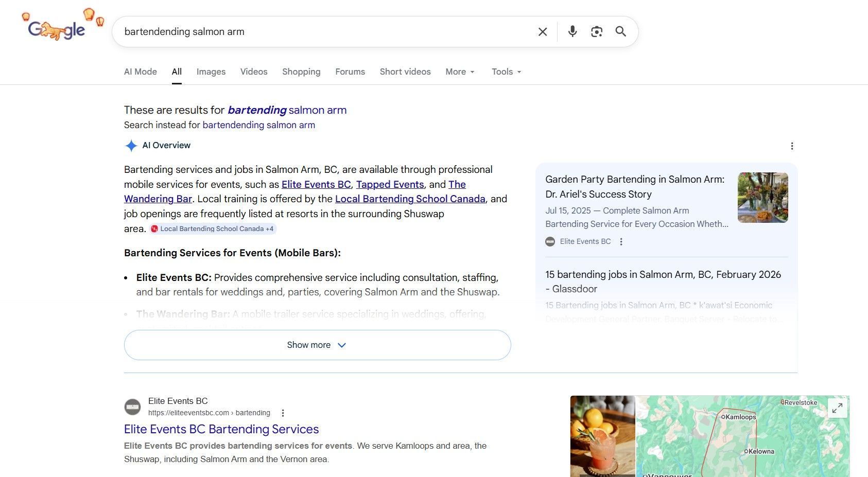The image size is (868, 477).
Task: Click the Local Bartending School Canada source chip
Action: click(213, 228)
